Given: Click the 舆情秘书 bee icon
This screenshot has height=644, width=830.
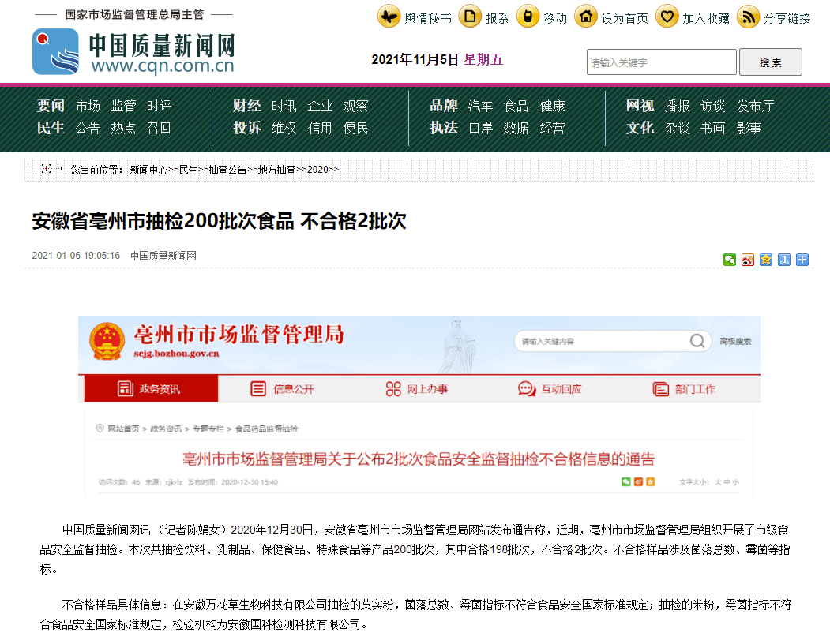Looking at the screenshot, I should pos(389,16).
